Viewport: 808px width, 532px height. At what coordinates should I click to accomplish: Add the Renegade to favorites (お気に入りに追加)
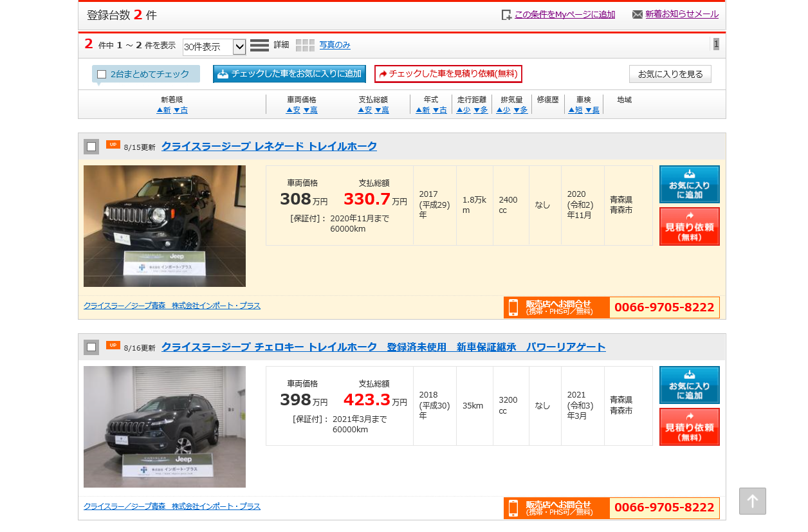point(690,185)
